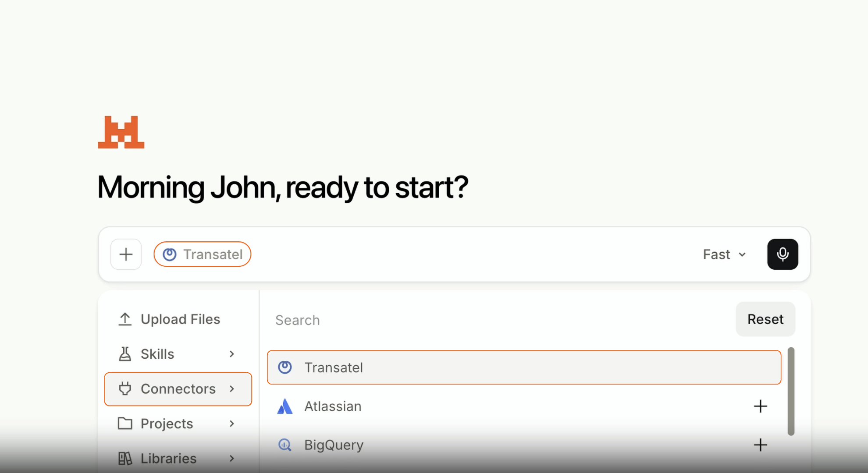Click the Libraries books icon

coord(125,459)
